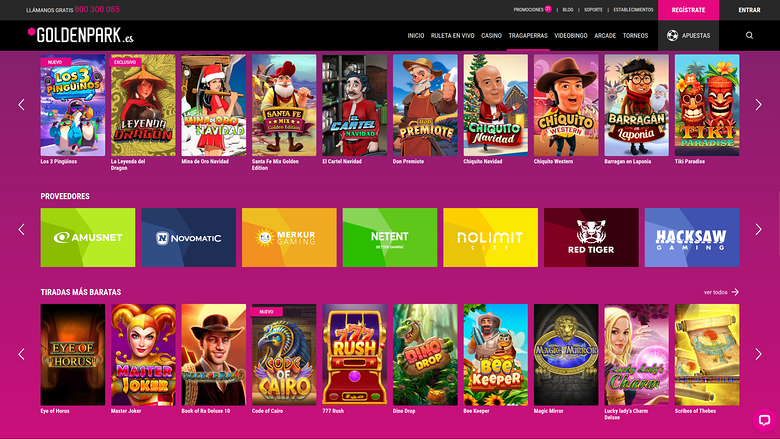This screenshot has height=439, width=780.
Task: Go to Ruleta en Vivo section
Action: (x=452, y=35)
